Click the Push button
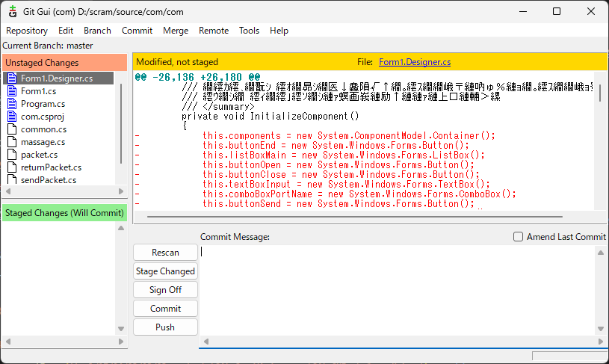 165,327
